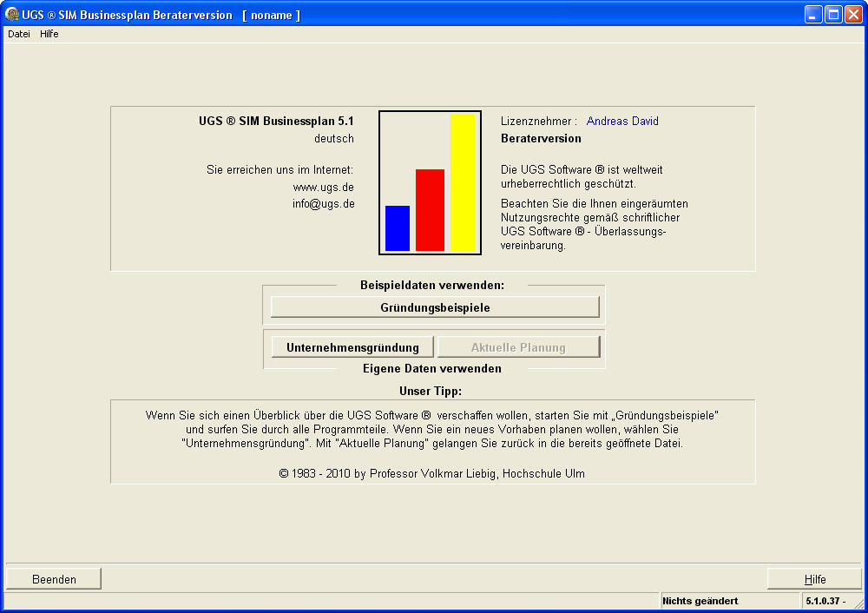Image resolution: width=868 pixels, height=613 pixels.
Task: Click the www.ugs.de web address
Action: point(323,188)
